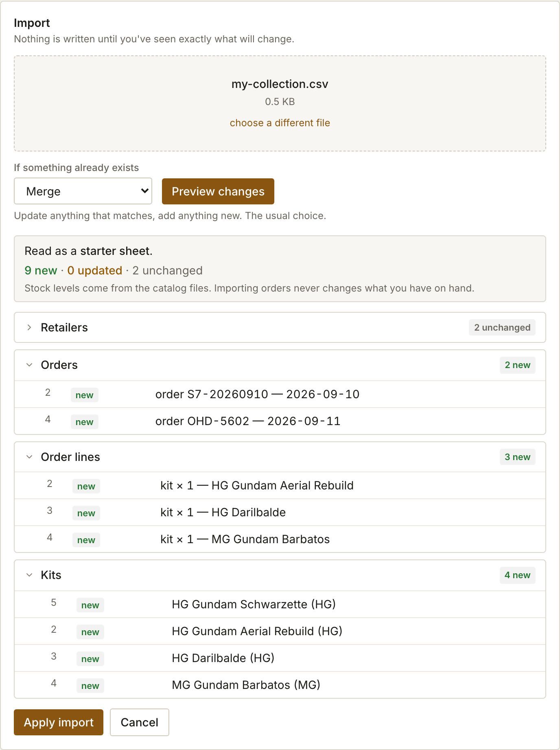560x750 pixels.
Task: Click the Import page heading
Action: pyautogui.click(x=32, y=23)
